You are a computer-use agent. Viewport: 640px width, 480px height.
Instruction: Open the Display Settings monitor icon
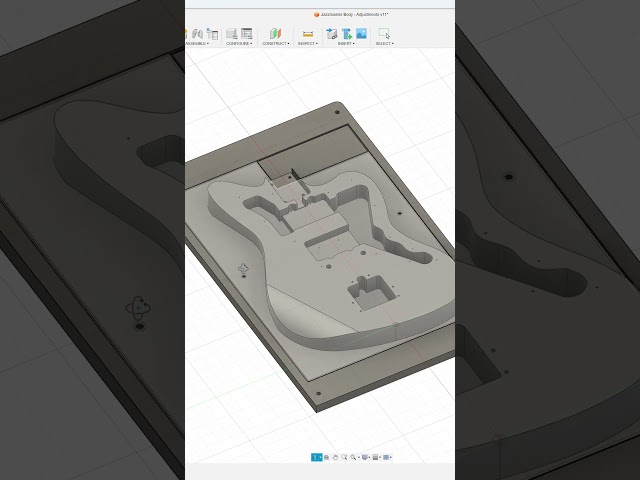click(x=365, y=457)
